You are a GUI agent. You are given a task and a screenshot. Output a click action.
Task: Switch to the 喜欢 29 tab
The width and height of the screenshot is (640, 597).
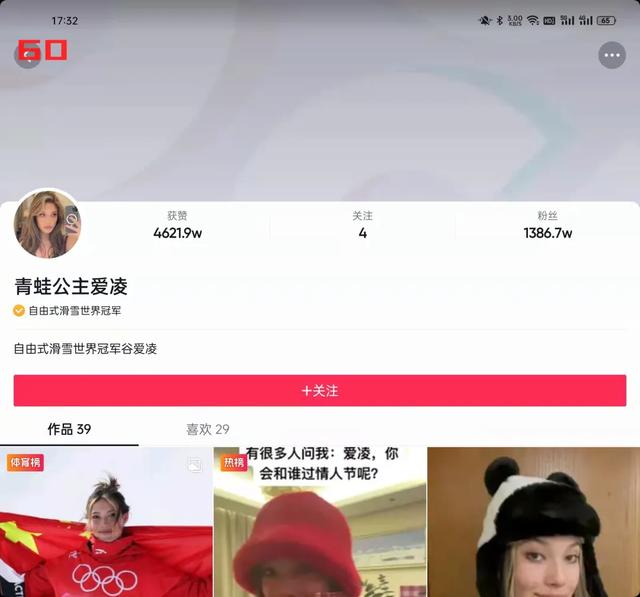point(208,429)
